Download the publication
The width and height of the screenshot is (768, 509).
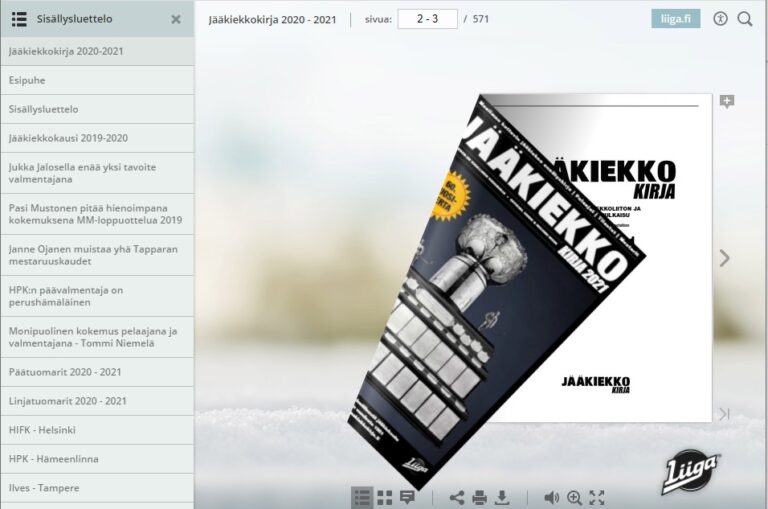pyautogui.click(x=502, y=498)
